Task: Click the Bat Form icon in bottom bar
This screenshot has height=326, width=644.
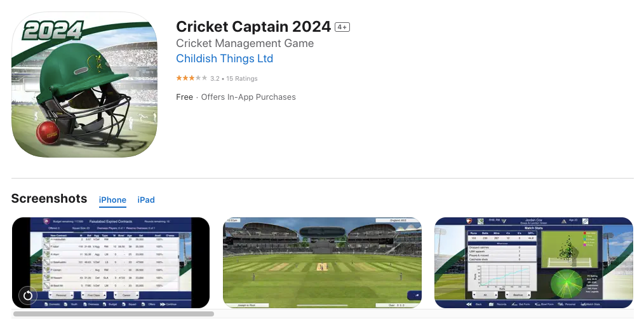Action: point(514,304)
